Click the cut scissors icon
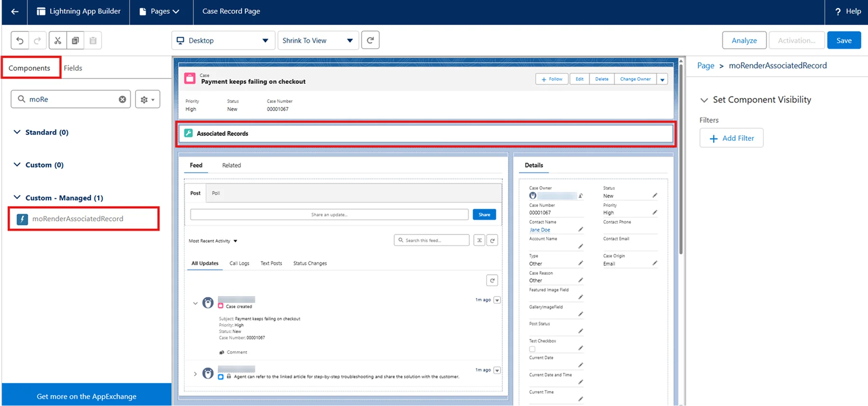 click(x=57, y=41)
